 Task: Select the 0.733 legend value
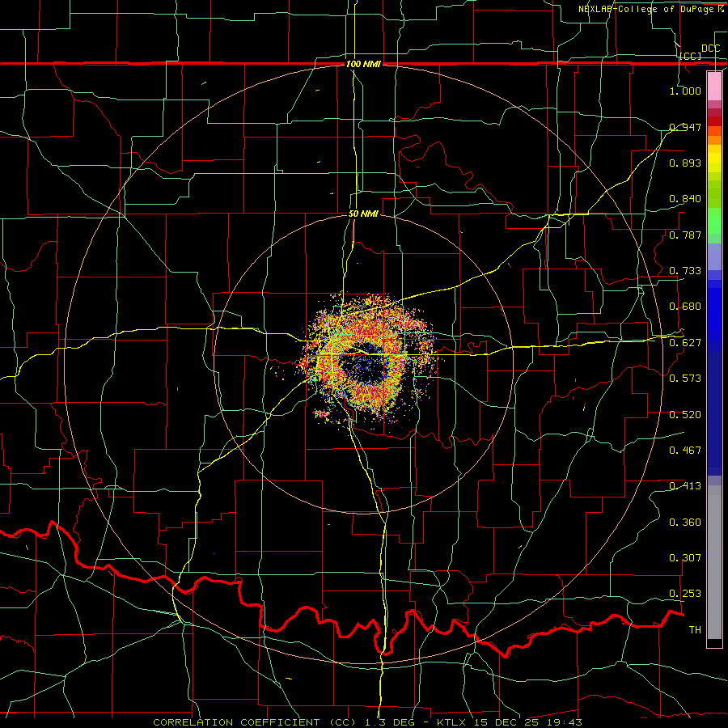685,271
